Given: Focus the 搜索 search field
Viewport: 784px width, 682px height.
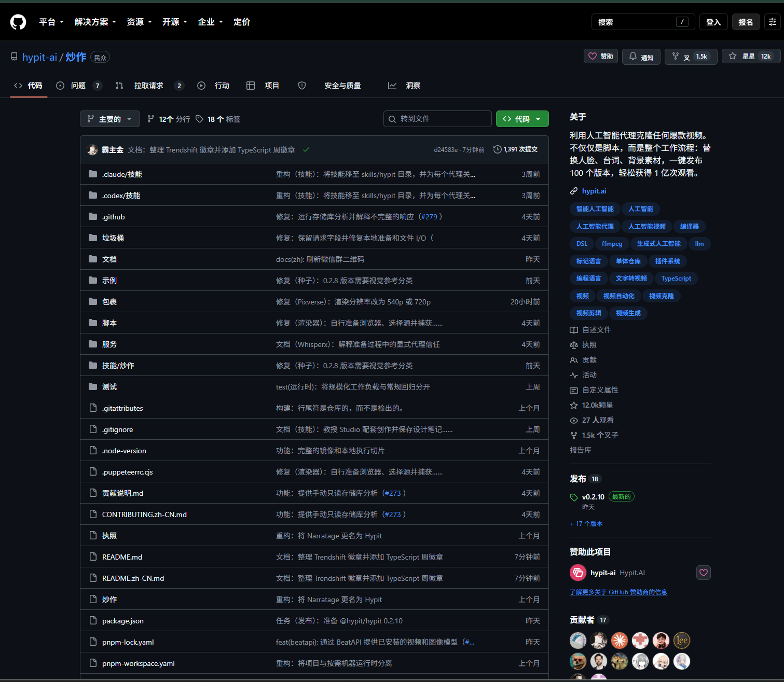Looking at the screenshot, I should [643, 22].
